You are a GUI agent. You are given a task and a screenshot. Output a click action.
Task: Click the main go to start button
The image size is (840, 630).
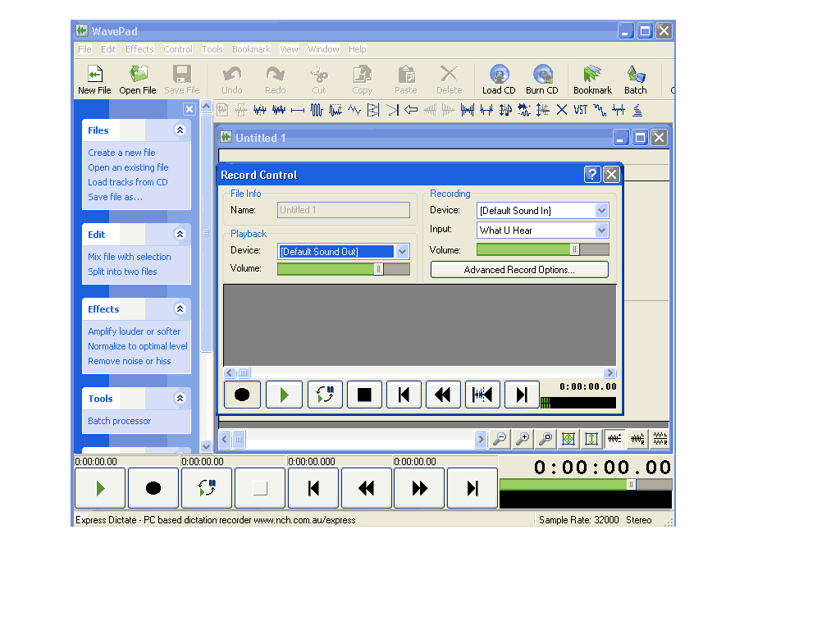[313, 488]
